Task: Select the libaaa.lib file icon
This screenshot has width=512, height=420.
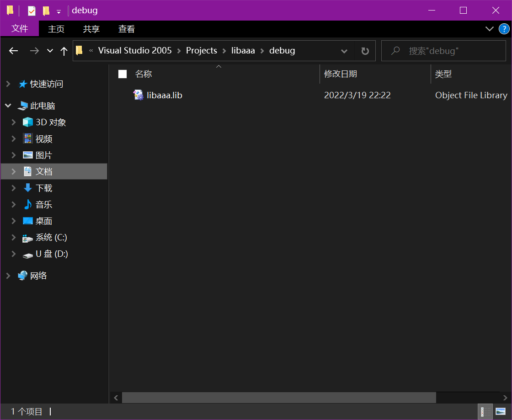Action: pyautogui.click(x=139, y=95)
